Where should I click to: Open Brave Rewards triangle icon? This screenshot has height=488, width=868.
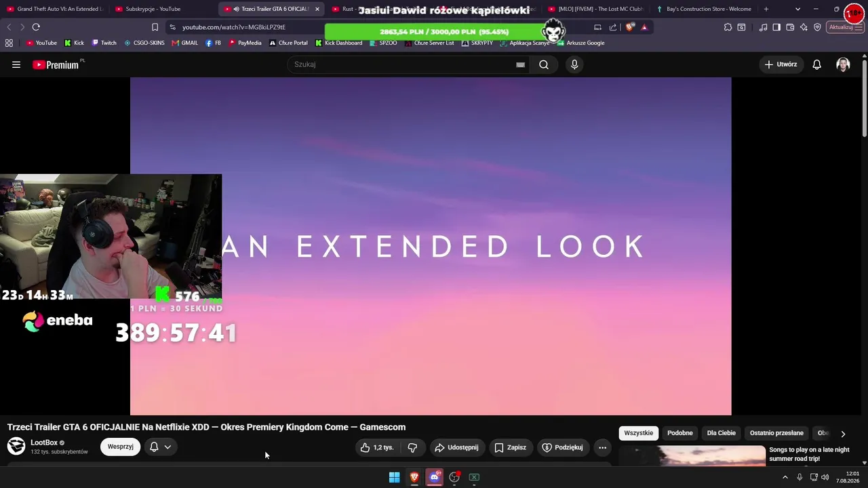(x=644, y=27)
